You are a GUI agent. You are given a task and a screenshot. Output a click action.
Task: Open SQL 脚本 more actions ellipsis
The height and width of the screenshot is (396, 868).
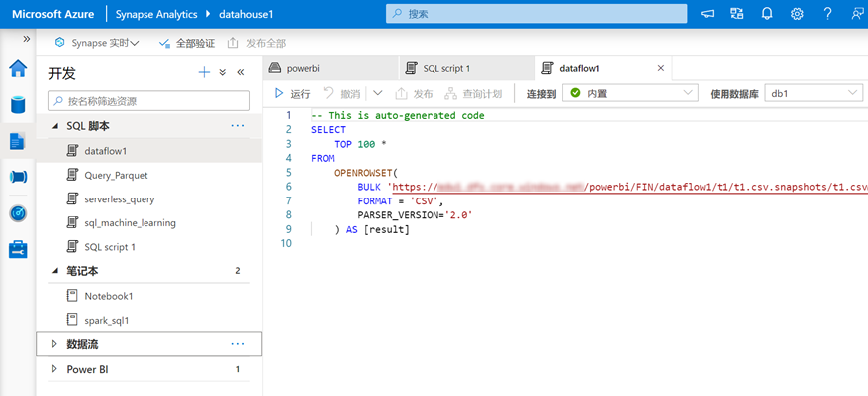(238, 126)
